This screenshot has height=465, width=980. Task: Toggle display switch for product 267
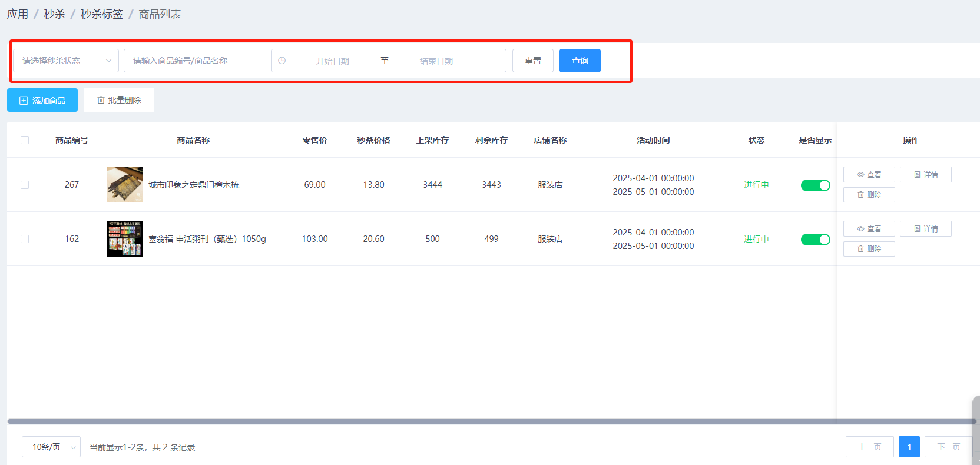815,185
